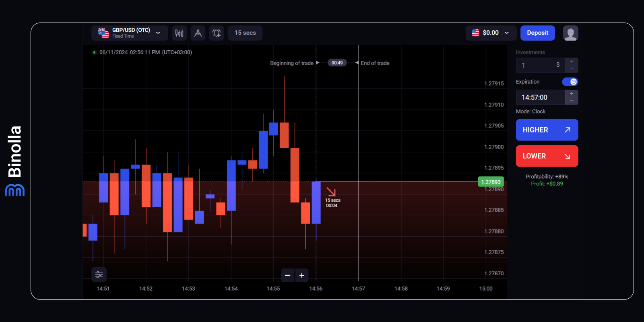Screen dimensions: 644x322
Task: Increase investment amount with plus stepper
Action: [x=572, y=62]
